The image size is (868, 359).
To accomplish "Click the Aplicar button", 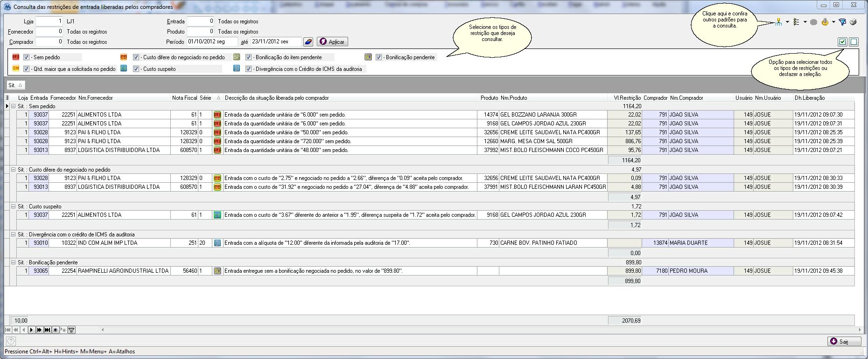I will point(332,42).
